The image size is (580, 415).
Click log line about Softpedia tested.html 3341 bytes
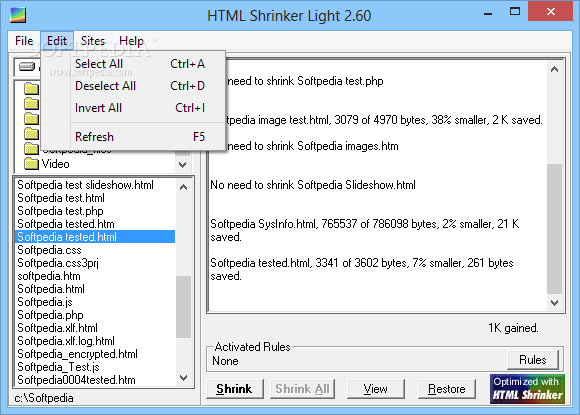(x=362, y=269)
